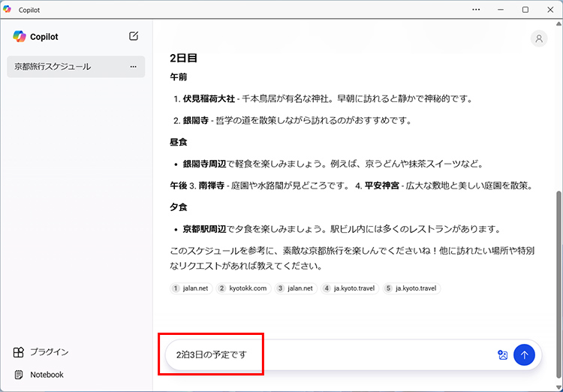Image resolution: width=563 pixels, height=392 pixels.
Task: Minimize the Copilot window
Action: point(501,9)
